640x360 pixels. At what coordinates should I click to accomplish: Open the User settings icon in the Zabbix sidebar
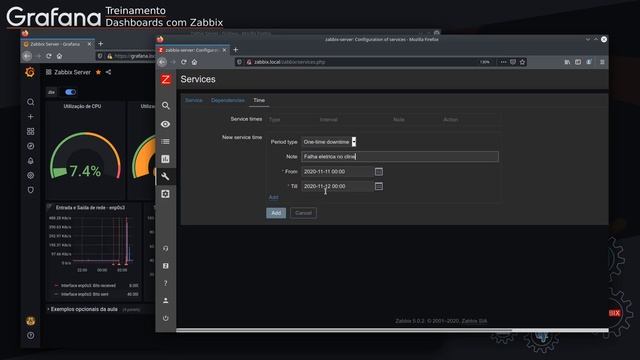tap(165, 300)
